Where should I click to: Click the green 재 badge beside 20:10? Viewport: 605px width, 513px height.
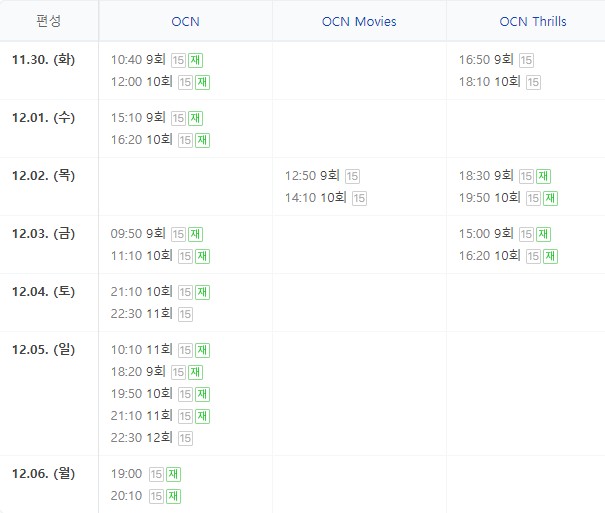[173, 496]
